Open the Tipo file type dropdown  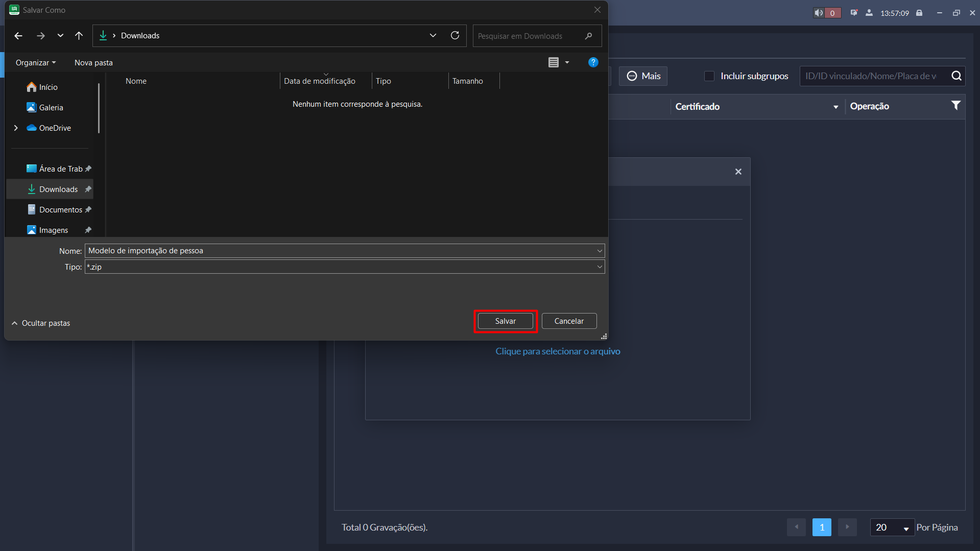[599, 267]
